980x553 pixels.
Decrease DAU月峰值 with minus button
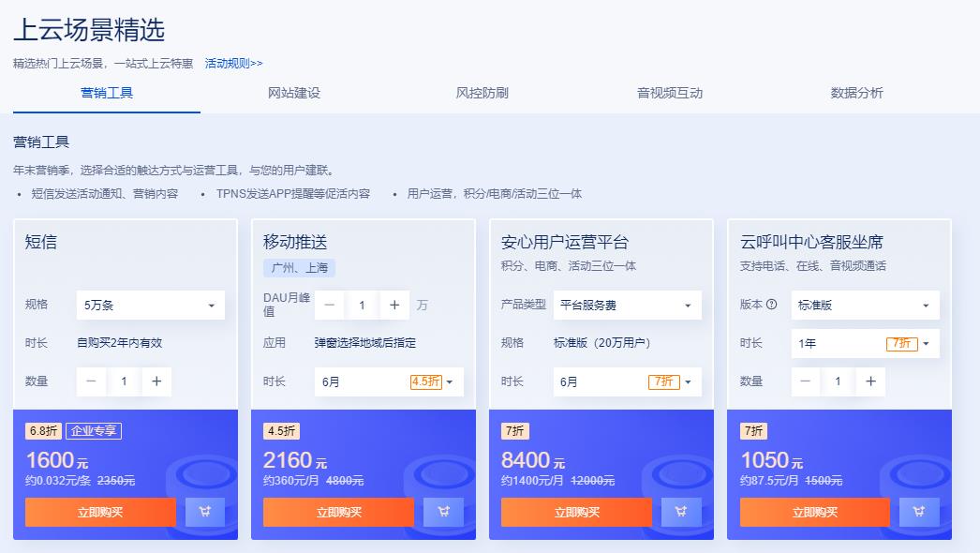(x=330, y=306)
